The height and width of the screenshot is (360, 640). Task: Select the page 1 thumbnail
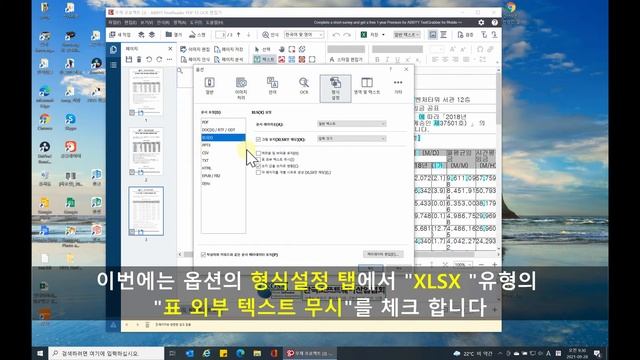point(146,92)
